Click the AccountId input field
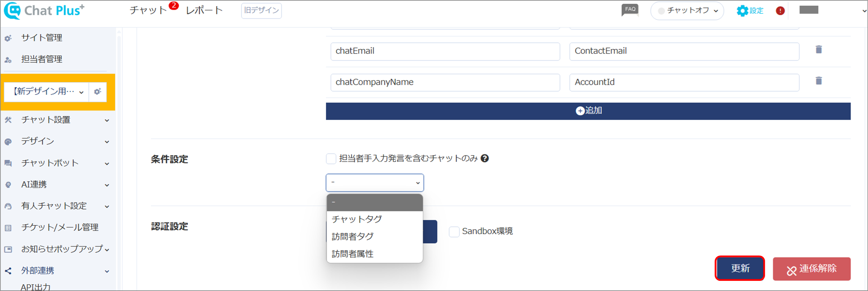 point(684,83)
